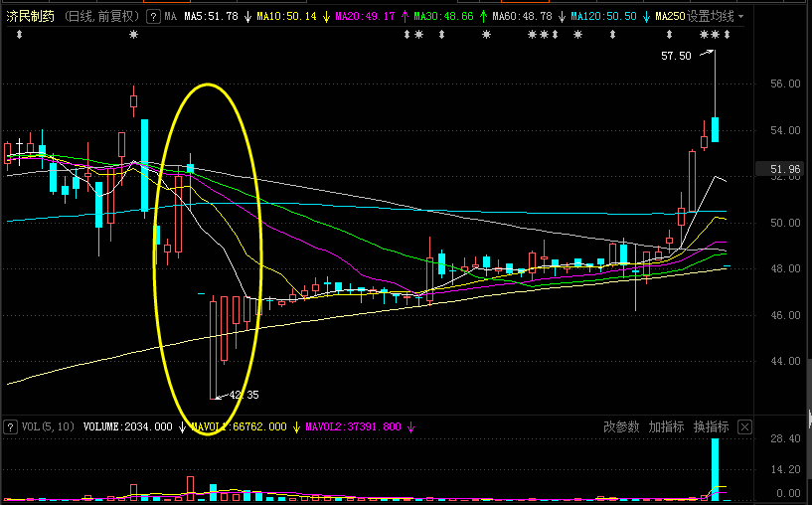Click the tall cyan volume bar at far right

coord(715,465)
